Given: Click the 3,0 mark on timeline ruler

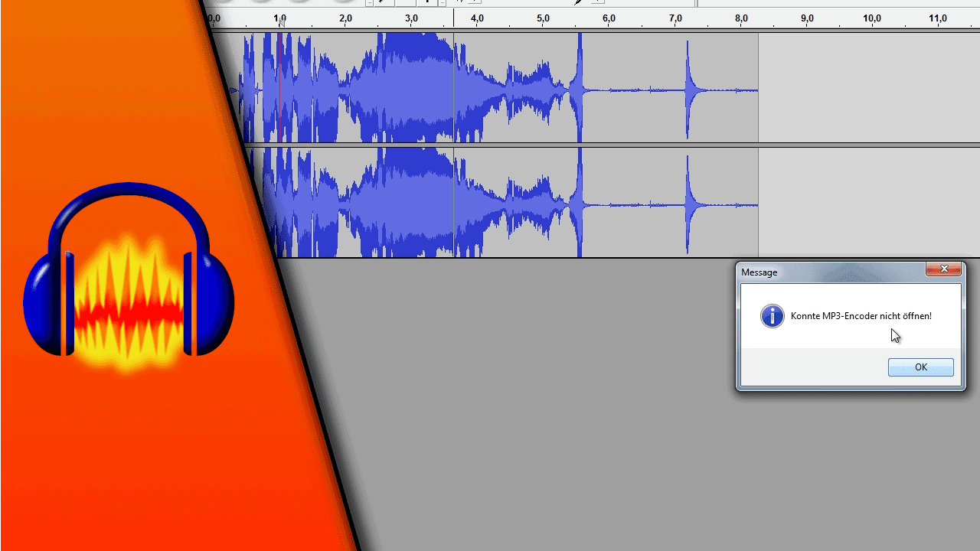Looking at the screenshot, I should click(412, 18).
